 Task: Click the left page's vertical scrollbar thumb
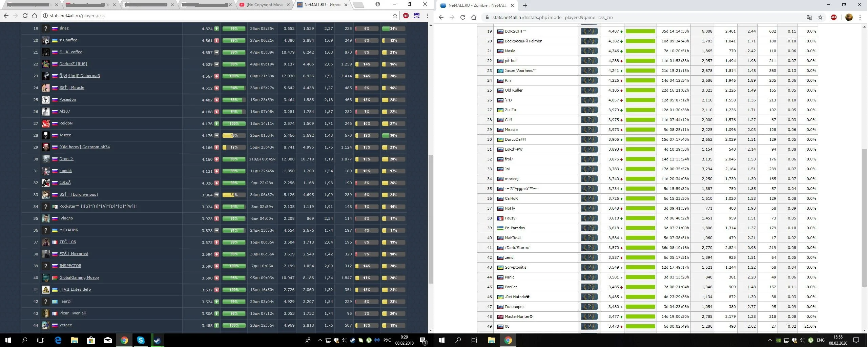(x=431, y=219)
